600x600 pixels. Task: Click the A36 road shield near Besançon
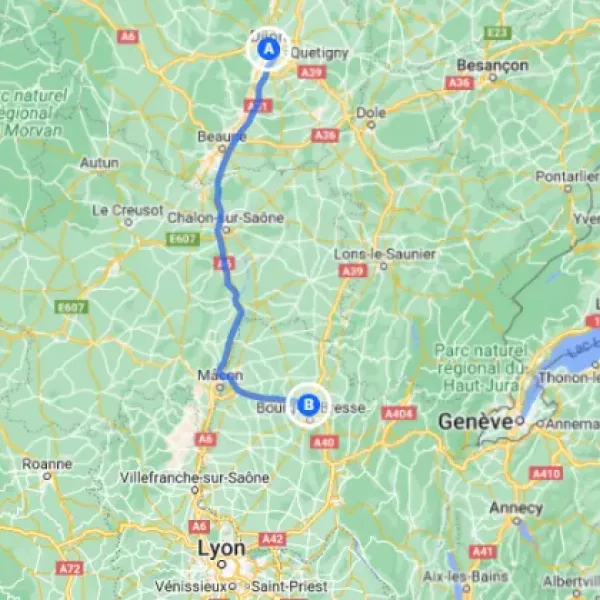click(x=459, y=83)
